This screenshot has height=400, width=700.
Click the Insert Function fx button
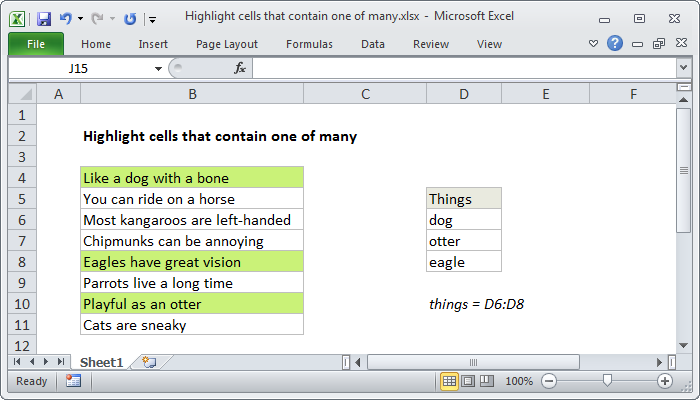click(239, 68)
